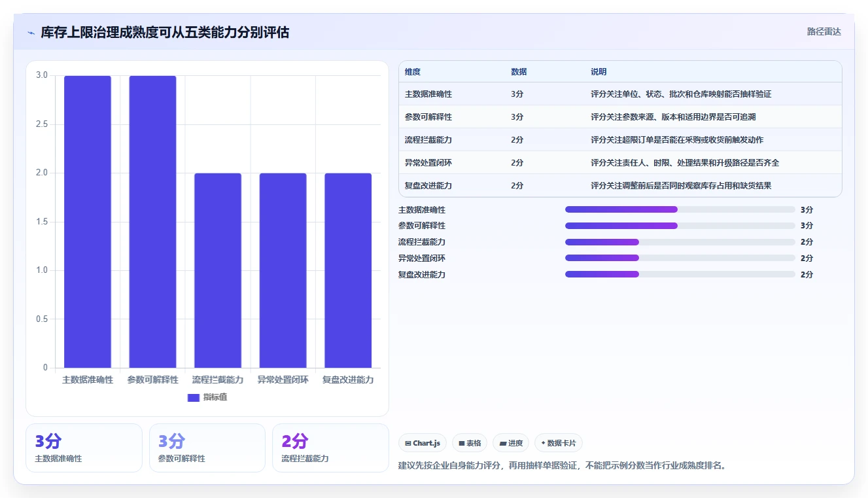Image resolution: width=868 pixels, height=498 pixels.
Task: Click the 异常处置闭环 progress bar
Action: tap(680, 258)
